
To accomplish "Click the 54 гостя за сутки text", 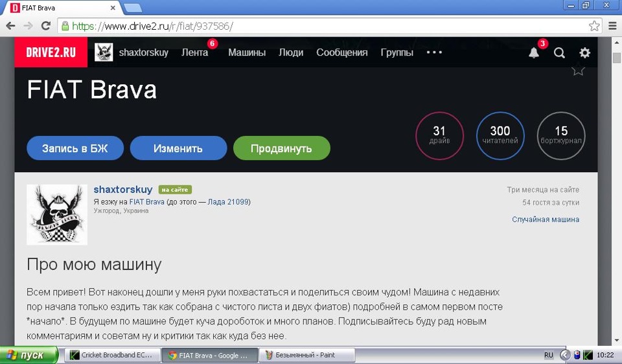I will [551, 202].
